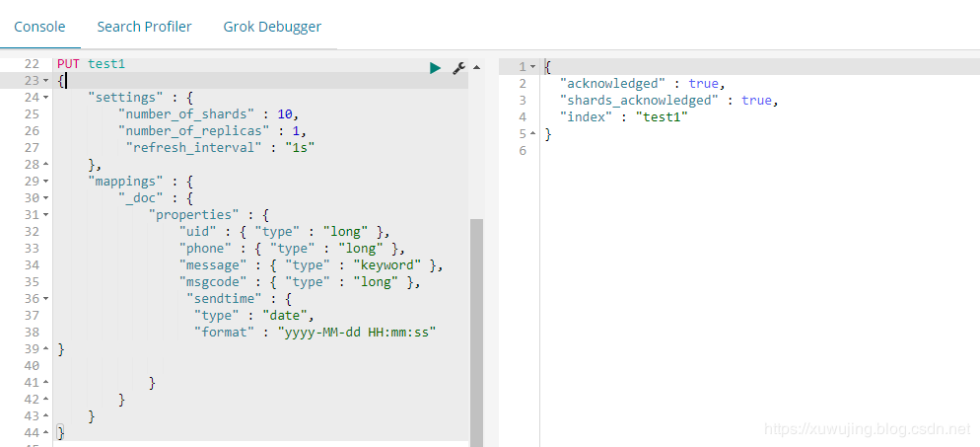The width and height of the screenshot is (980, 447).
Task: Collapse the settings block at line 24
Action: pos(46,98)
